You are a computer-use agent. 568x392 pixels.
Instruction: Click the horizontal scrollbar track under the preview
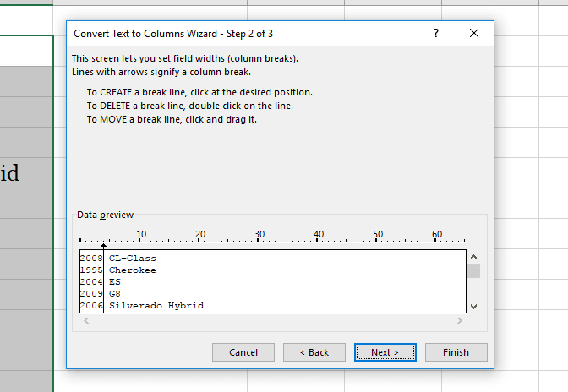tap(270, 321)
